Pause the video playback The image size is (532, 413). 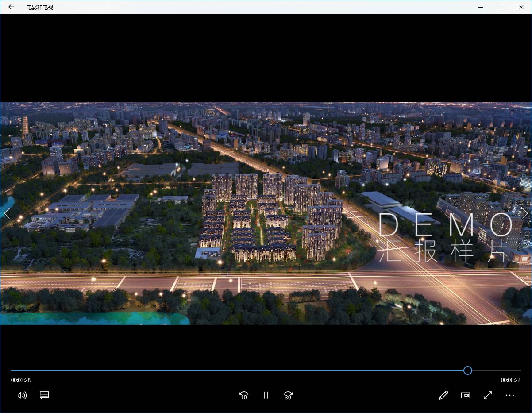266,395
